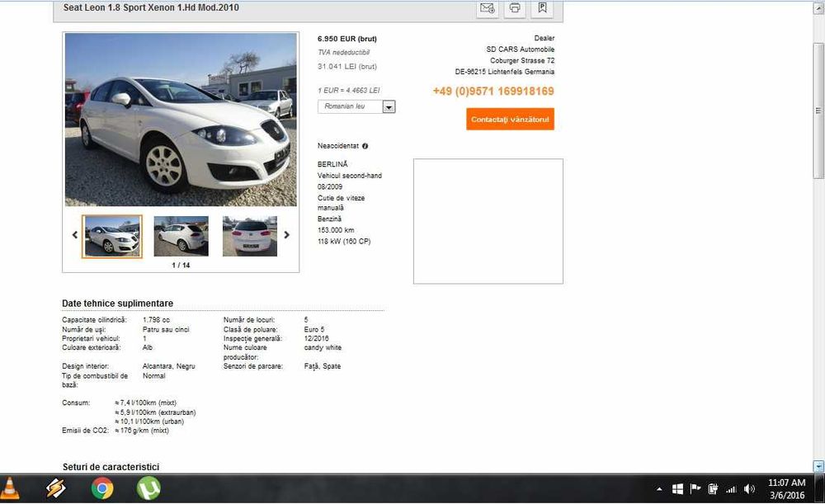Click the scrollbar down arrow
Image resolution: width=825 pixels, height=504 pixels.
click(818, 466)
